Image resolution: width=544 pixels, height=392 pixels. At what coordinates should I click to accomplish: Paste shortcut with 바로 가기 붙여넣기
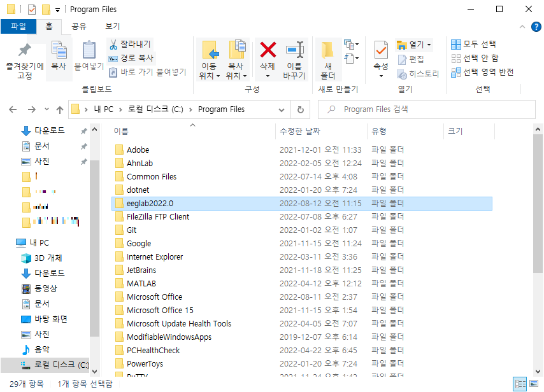point(147,72)
